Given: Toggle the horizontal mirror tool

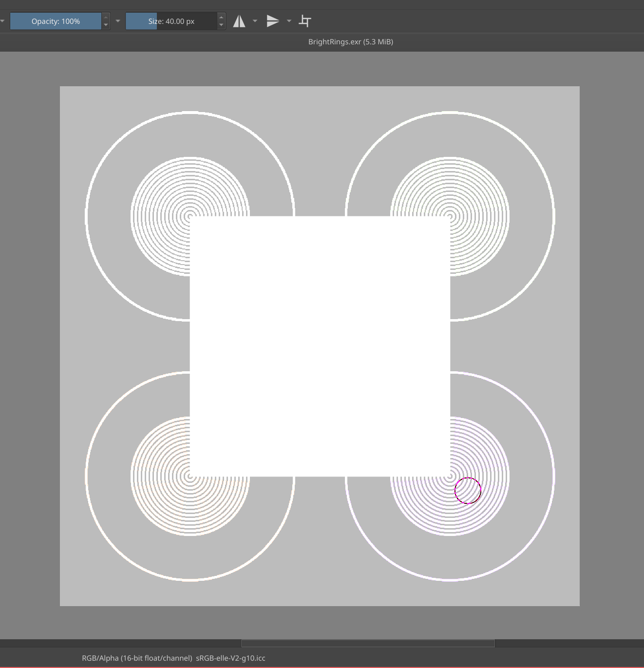Looking at the screenshot, I should click(x=239, y=21).
